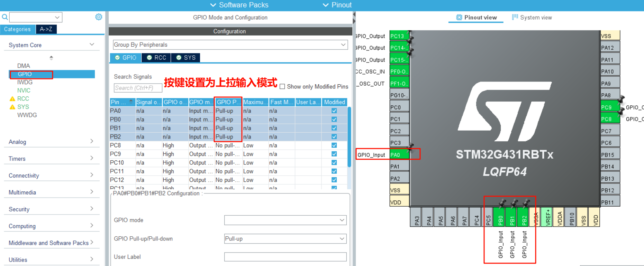This screenshot has height=266, width=644.
Task: Toggle Modified checkbox for PC9 row
Action: tap(334, 154)
